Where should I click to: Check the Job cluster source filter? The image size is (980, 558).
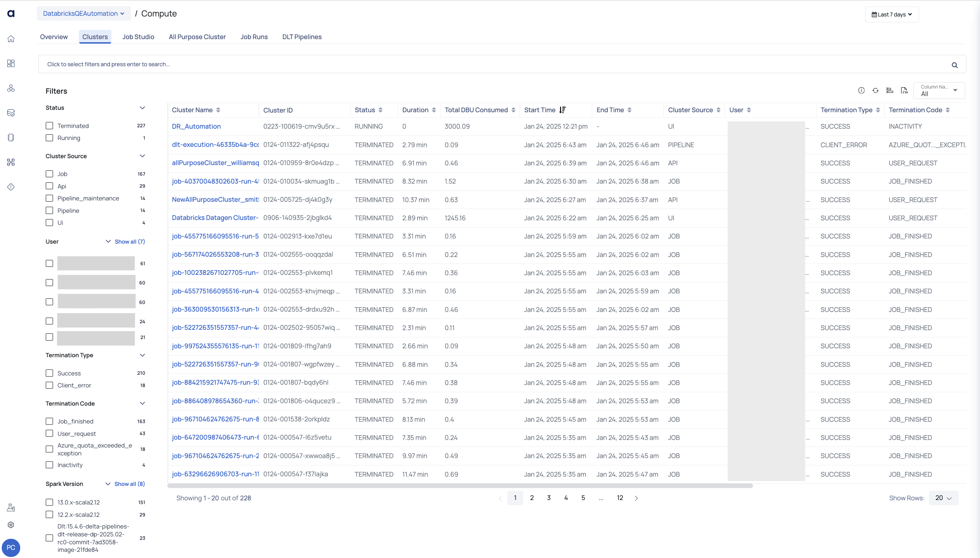tap(49, 174)
